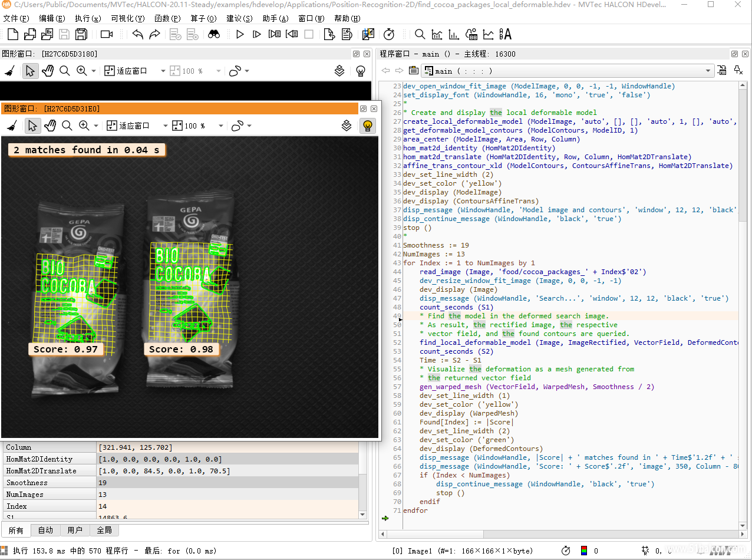Open the fit-window (适应窗口) dropdown in the front graphics window
752x560 pixels.
pos(166,126)
